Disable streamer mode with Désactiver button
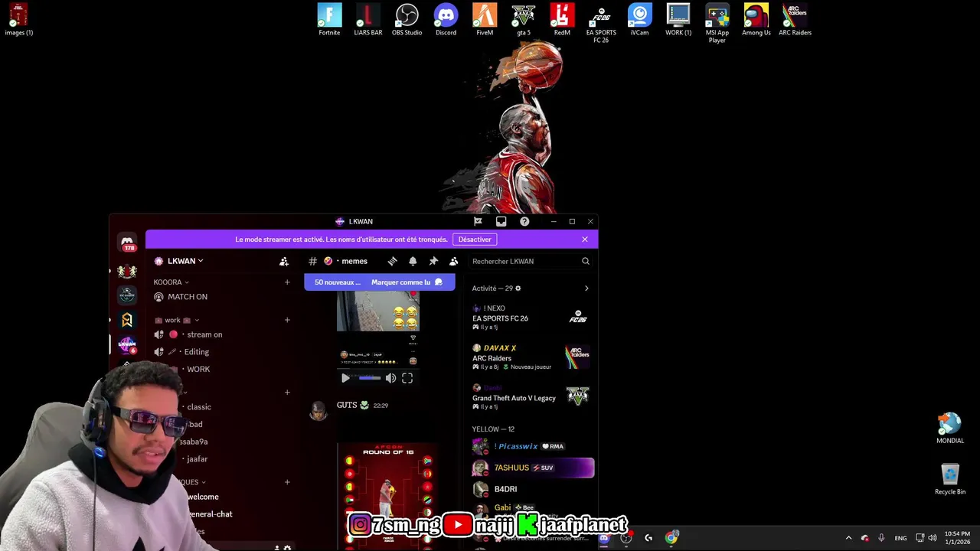This screenshot has height=551, width=980. [x=475, y=240]
